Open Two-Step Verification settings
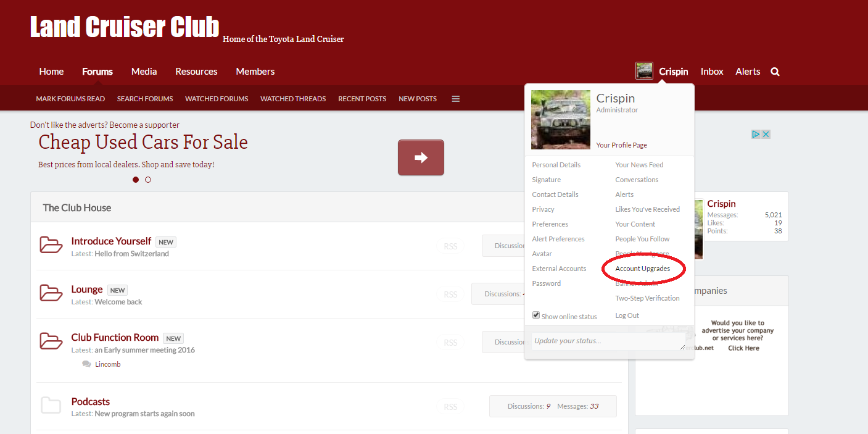This screenshot has width=868, height=434. click(648, 298)
